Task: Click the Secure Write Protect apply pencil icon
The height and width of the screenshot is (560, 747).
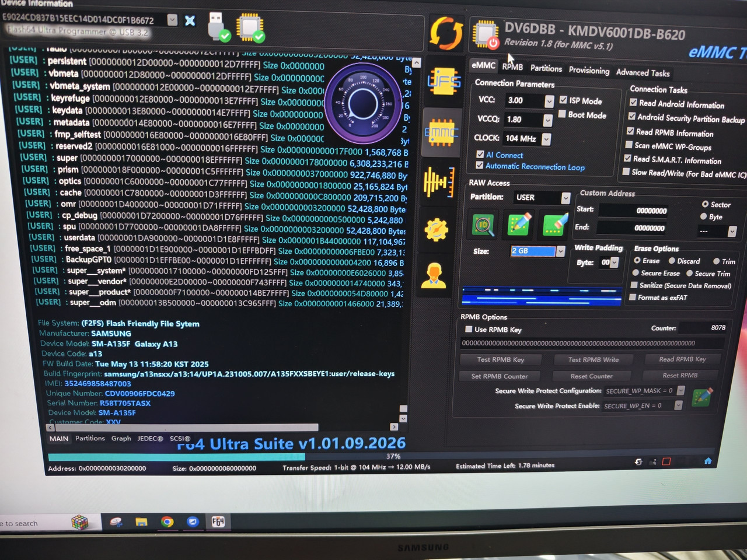Action: pyautogui.click(x=702, y=397)
